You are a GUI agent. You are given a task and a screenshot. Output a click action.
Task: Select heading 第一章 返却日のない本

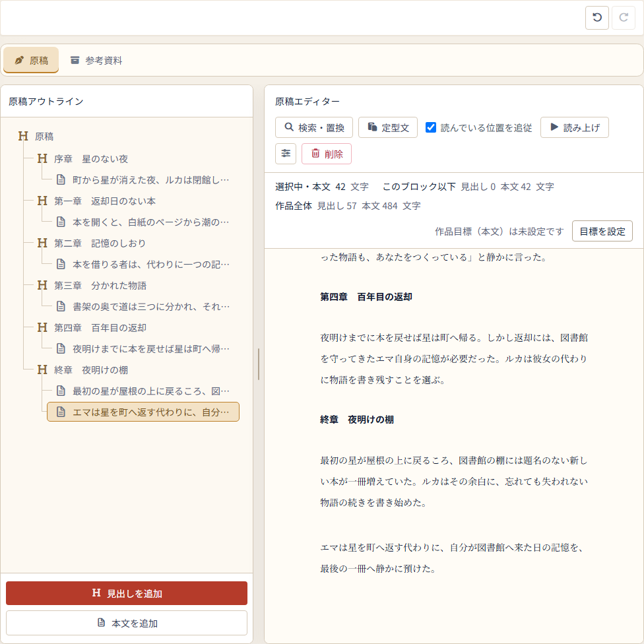[105, 201]
